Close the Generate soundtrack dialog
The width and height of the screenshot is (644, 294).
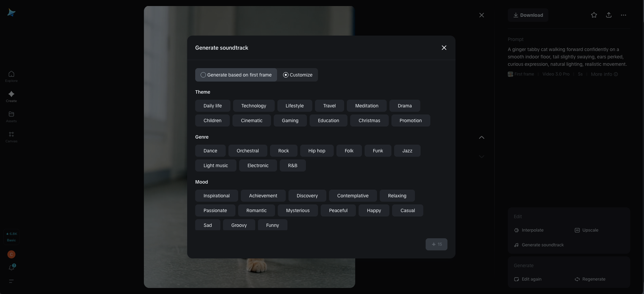point(444,48)
